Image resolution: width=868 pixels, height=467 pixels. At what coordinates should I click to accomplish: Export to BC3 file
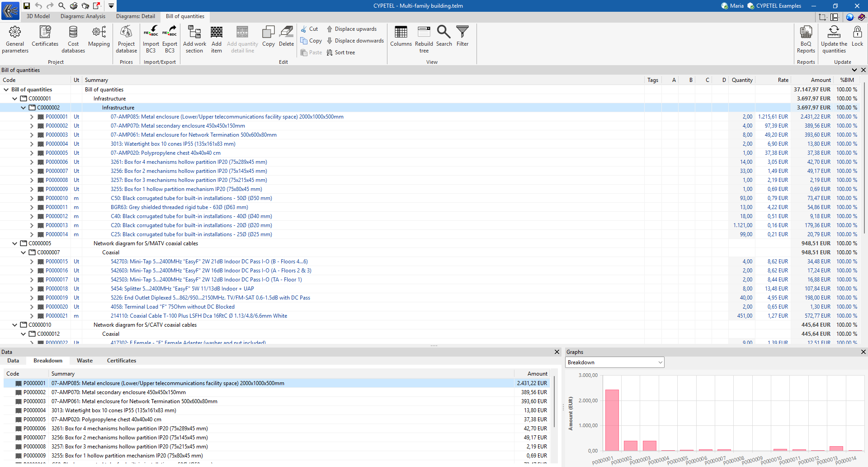[x=170, y=39]
